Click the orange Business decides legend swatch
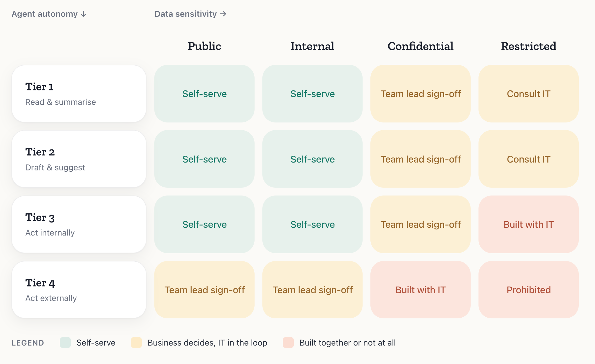 point(136,342)
